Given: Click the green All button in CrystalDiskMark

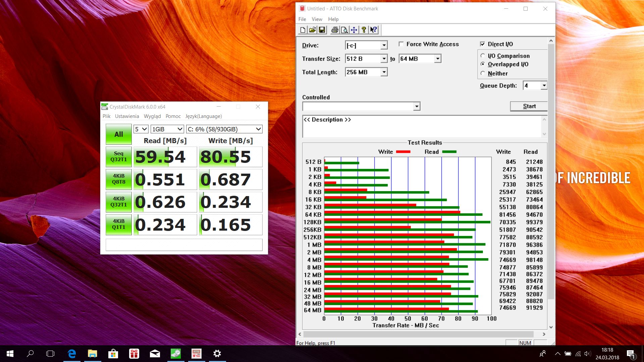Looking at the screenshot, I should pyautogui.click(x=119, y=134).
